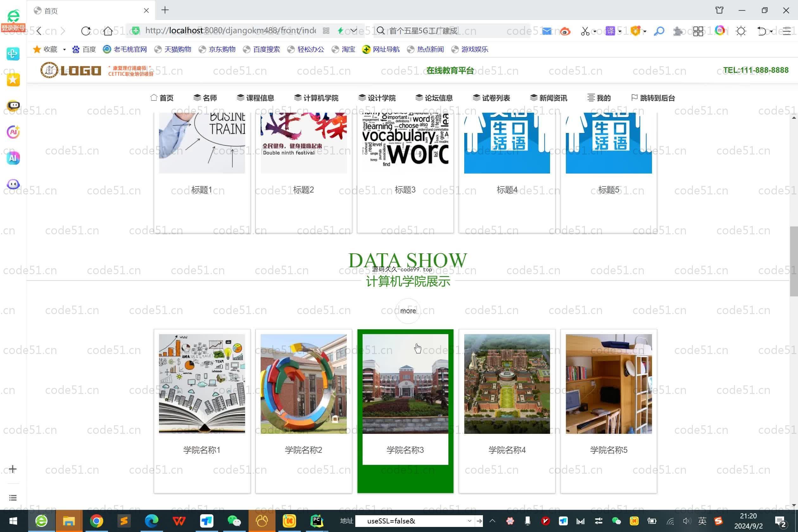Screen dimensions: 798x532
Task: Expand the shield icon dropdown arrow
Action: click(645, 32)
